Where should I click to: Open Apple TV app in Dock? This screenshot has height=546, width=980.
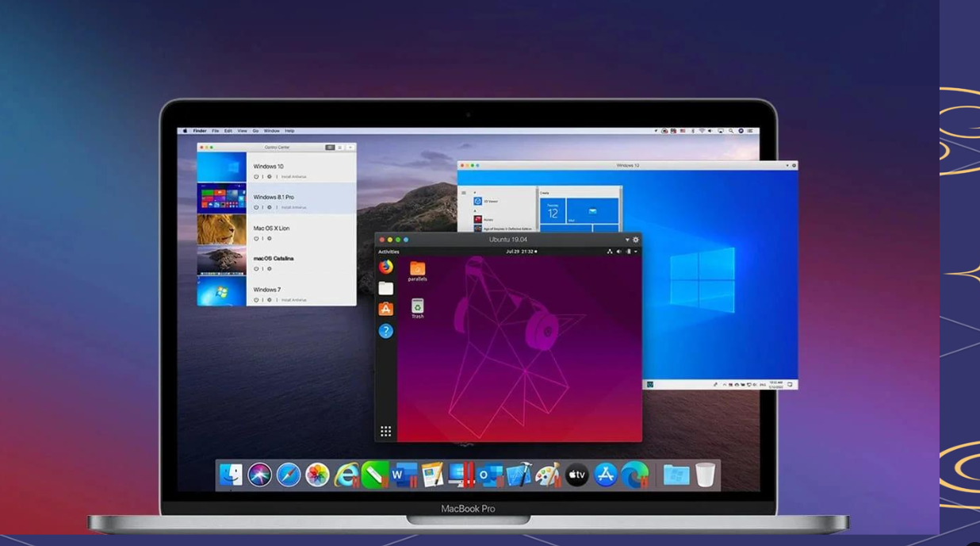pos(576,475)
